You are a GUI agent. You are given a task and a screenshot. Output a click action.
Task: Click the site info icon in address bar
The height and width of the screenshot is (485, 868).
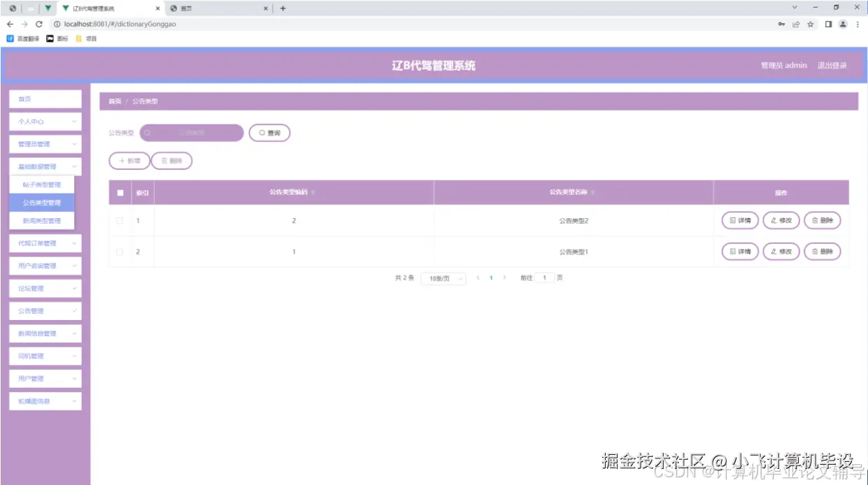[x=57, y=24]
